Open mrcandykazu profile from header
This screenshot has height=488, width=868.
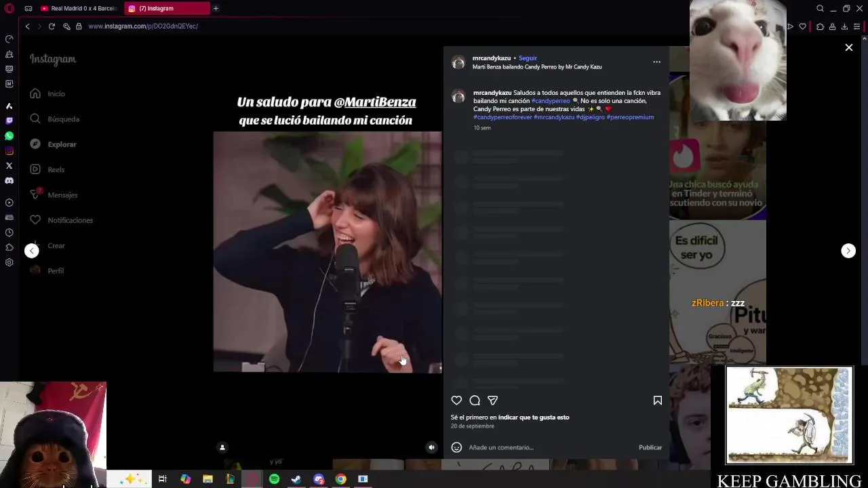[492, 58]
